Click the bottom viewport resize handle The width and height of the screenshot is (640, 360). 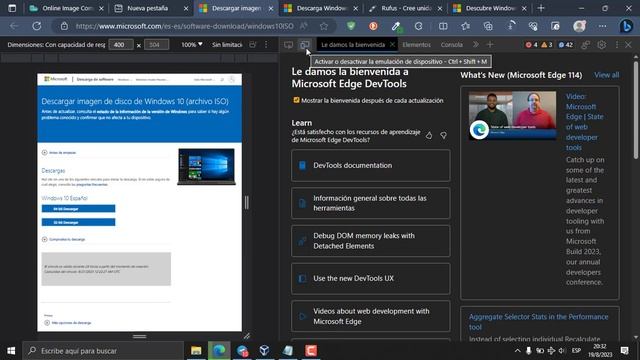tap(139, 336)
